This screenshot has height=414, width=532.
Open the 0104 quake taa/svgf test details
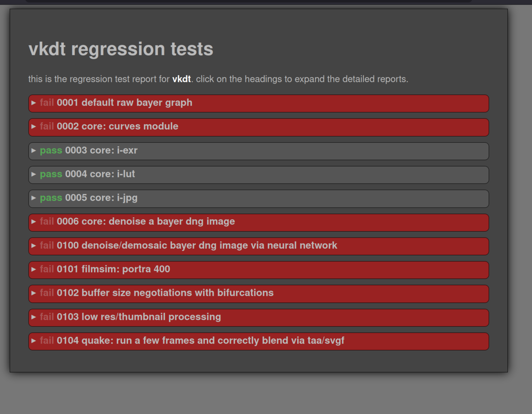tap(200, 341)
